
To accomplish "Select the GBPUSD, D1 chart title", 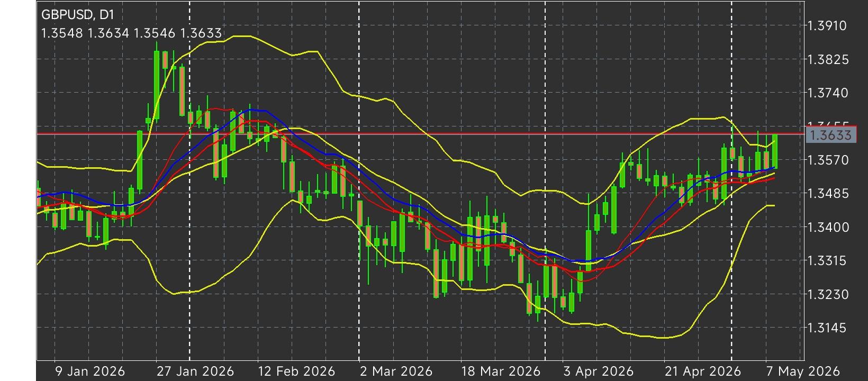I will [x=77, y=15].
